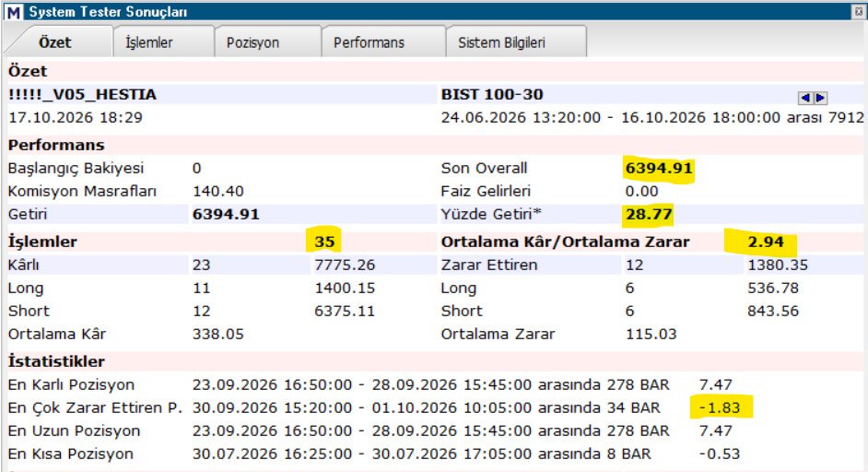Screen dimensions: 868x472
Task: Click Kârlı total amount 7775.26
Action: pyautogui.click(x=345, y=265)
